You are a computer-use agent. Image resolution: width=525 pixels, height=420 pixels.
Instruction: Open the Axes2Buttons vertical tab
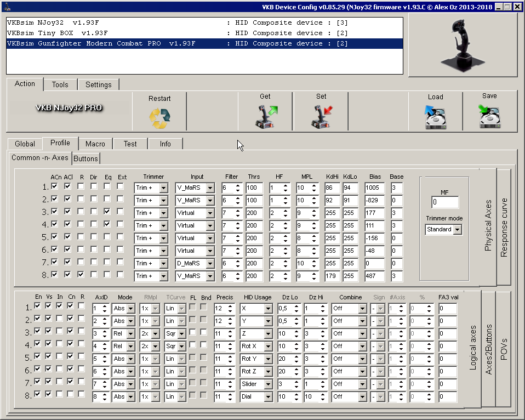click(x=488, y=349)
